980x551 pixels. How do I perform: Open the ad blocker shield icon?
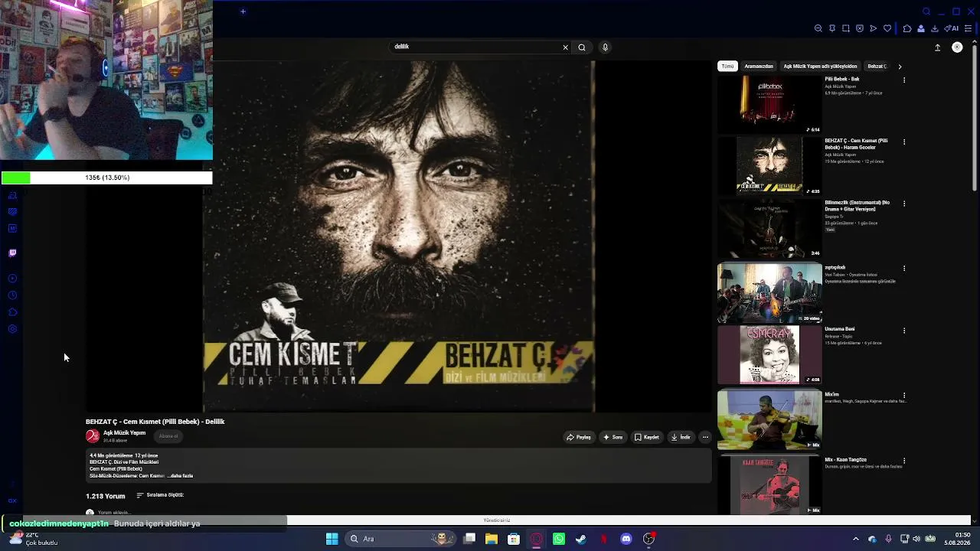[x=860, y=28]
